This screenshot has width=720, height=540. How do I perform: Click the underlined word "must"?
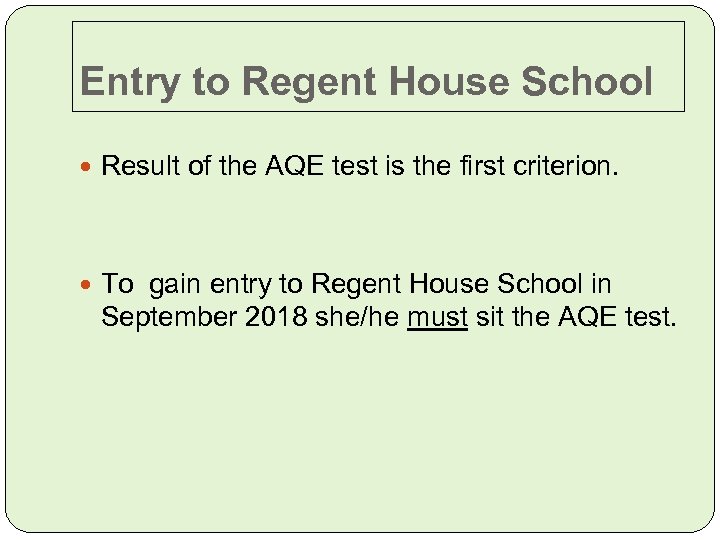[x=437, y=317]
